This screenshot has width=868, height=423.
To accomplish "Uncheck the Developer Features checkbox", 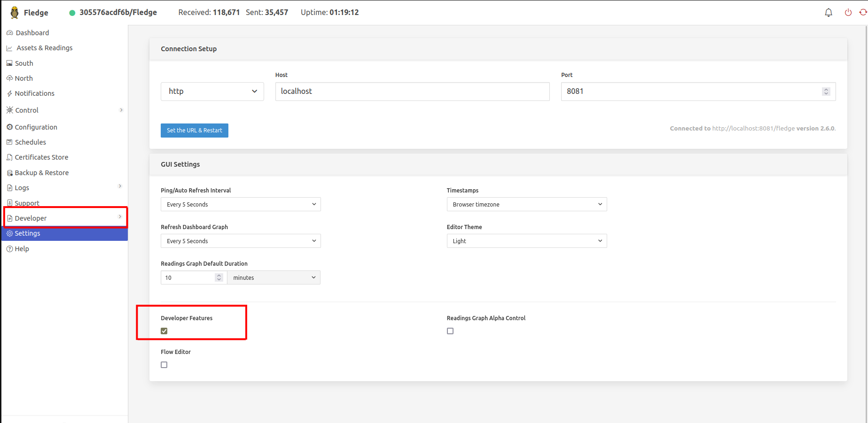I will [164, 331].
